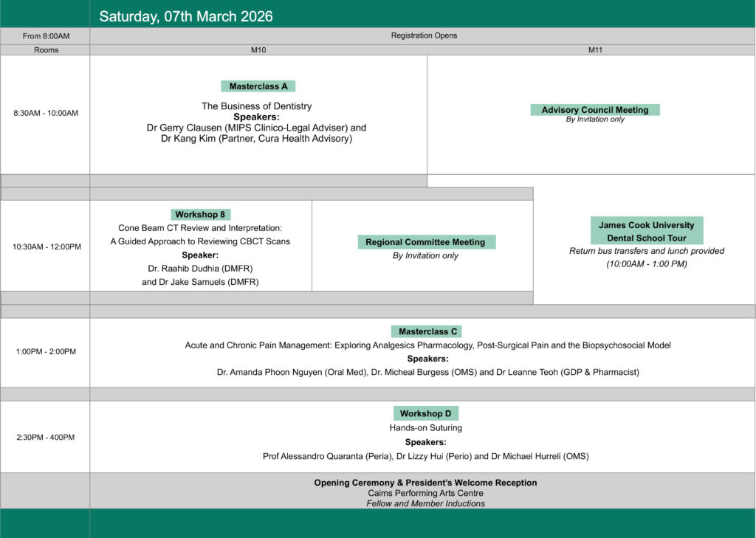Select the Advisory Council Meeting label

point(594,110)
